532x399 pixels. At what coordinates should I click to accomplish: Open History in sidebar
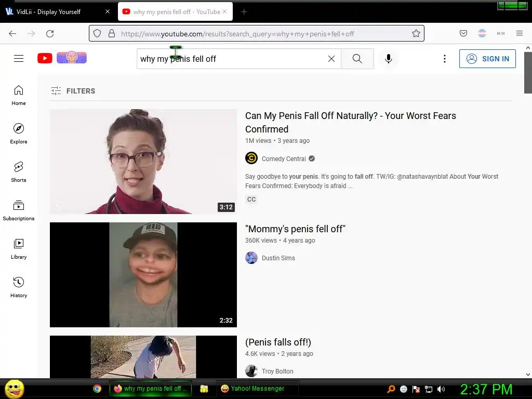(19, 287)
